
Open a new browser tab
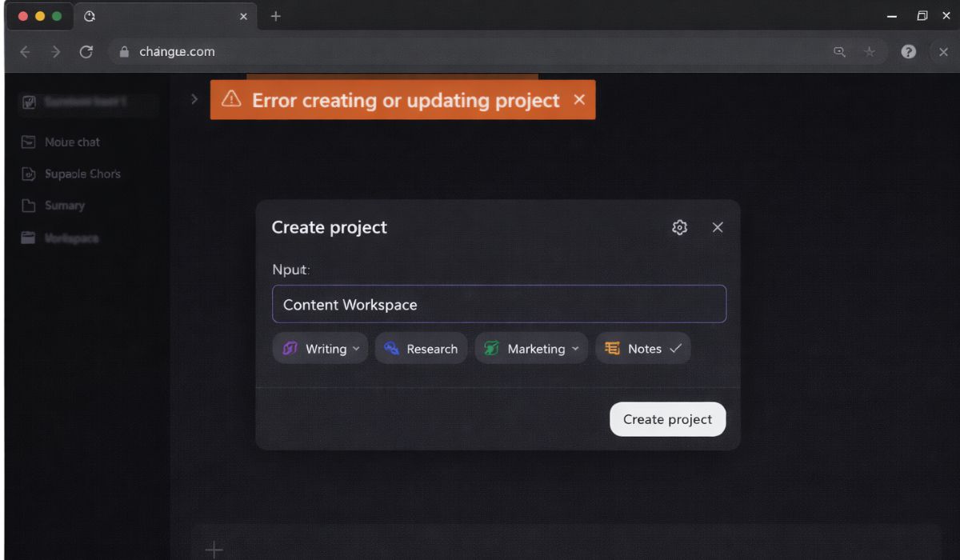275,16
